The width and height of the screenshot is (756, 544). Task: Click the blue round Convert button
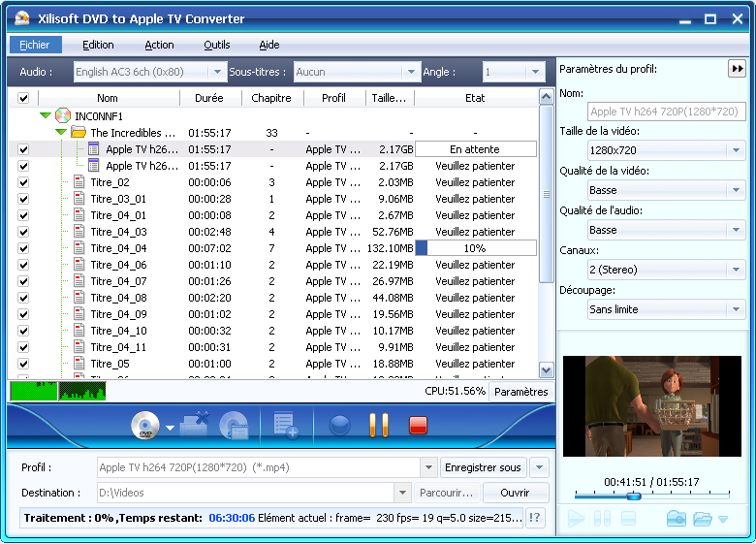(x=339, y=426)
